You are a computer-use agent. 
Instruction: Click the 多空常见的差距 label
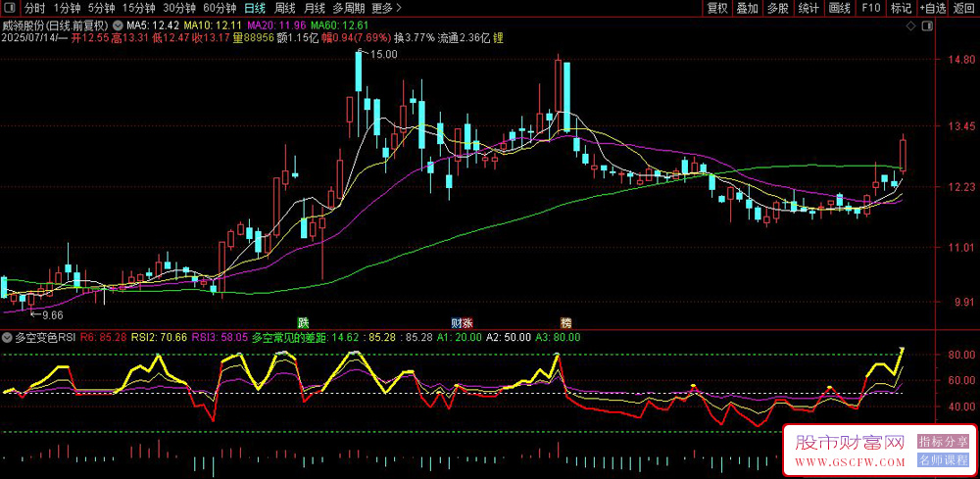coord(289,337)
